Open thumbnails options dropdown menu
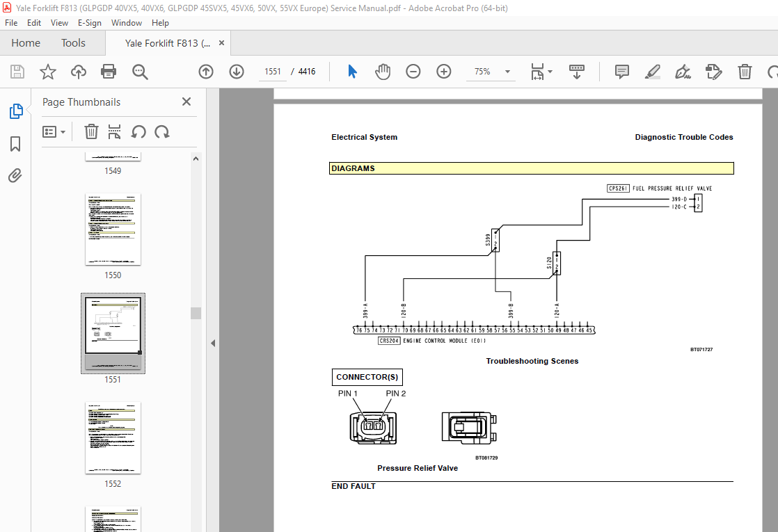 (54, 132)
